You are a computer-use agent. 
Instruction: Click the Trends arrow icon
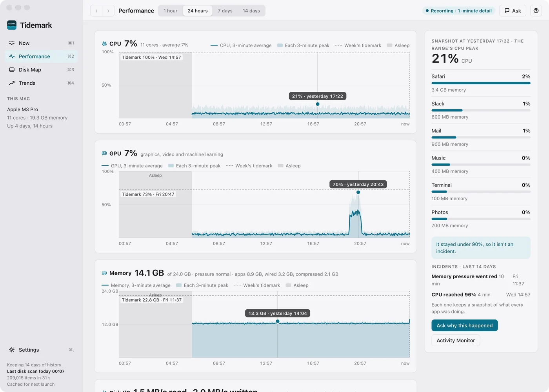tap(12, 83)
